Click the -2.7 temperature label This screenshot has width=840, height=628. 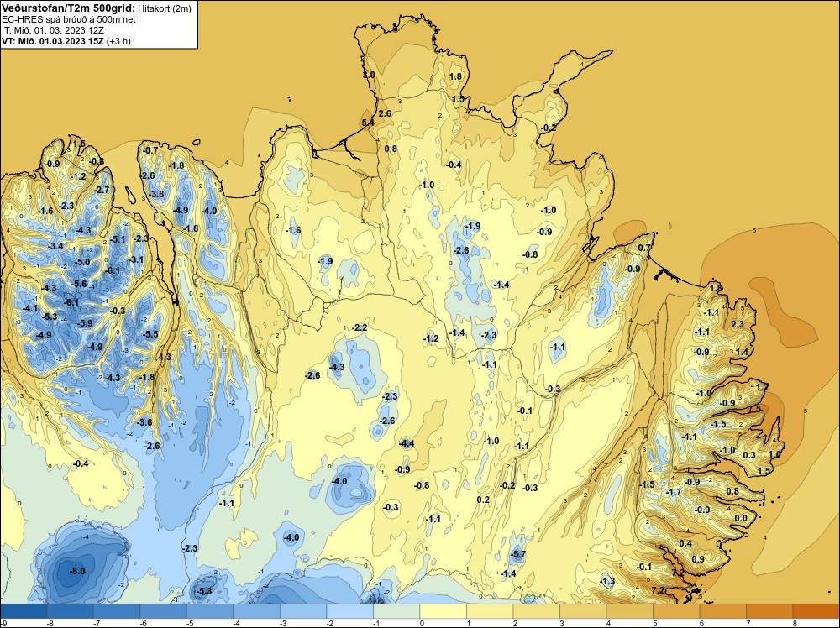click(x=102, y=190)
